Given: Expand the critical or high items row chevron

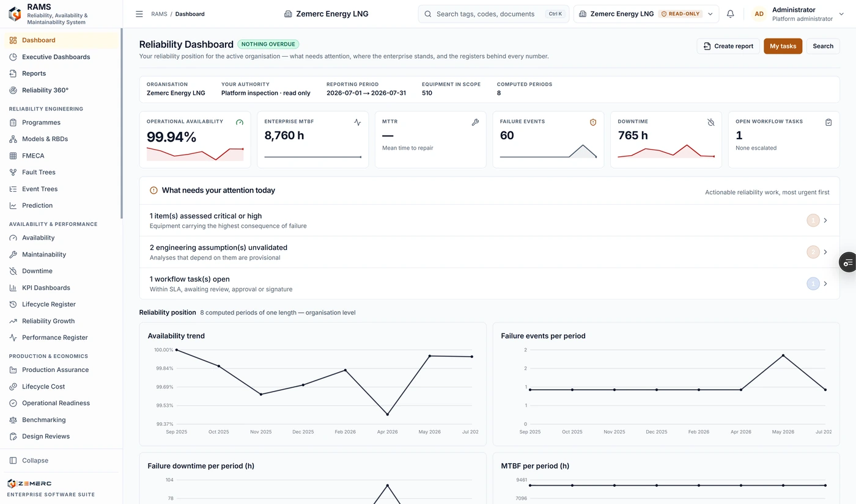Looking at the screenshot, I should pos(825,221).
